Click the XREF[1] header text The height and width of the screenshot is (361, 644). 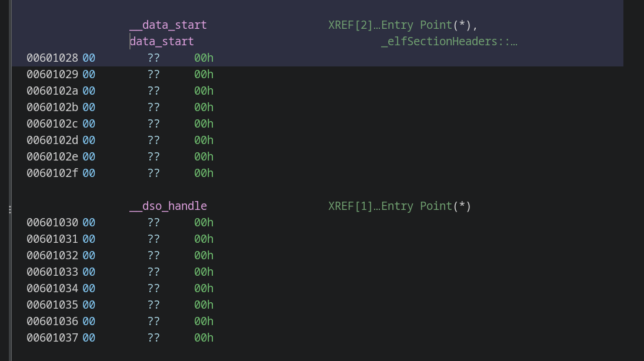point(351,206)
